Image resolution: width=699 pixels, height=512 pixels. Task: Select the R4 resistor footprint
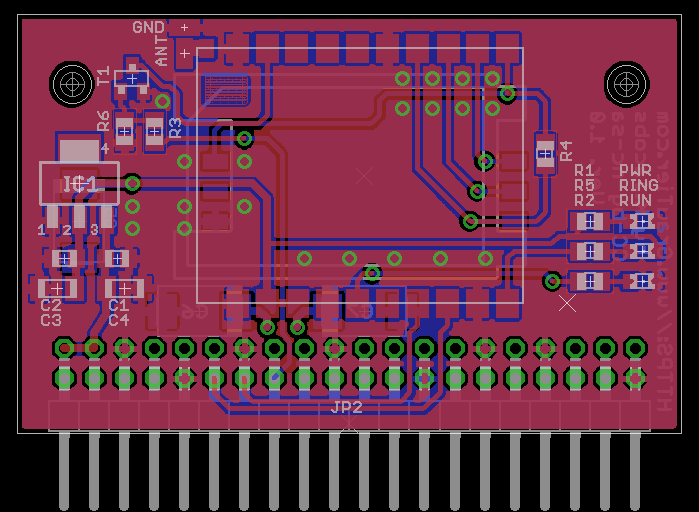coord(545,154)
